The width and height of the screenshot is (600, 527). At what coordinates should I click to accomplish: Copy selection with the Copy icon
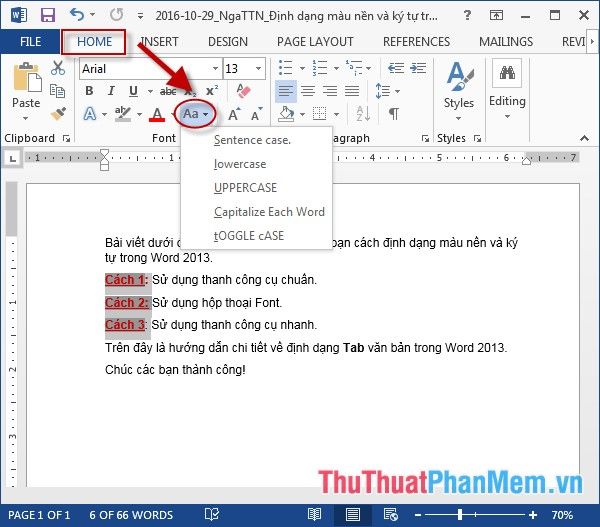click(x=58, y=91)
